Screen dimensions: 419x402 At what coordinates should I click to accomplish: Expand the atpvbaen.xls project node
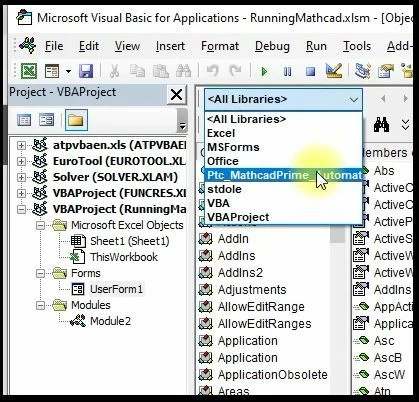(x=21, y=145)
